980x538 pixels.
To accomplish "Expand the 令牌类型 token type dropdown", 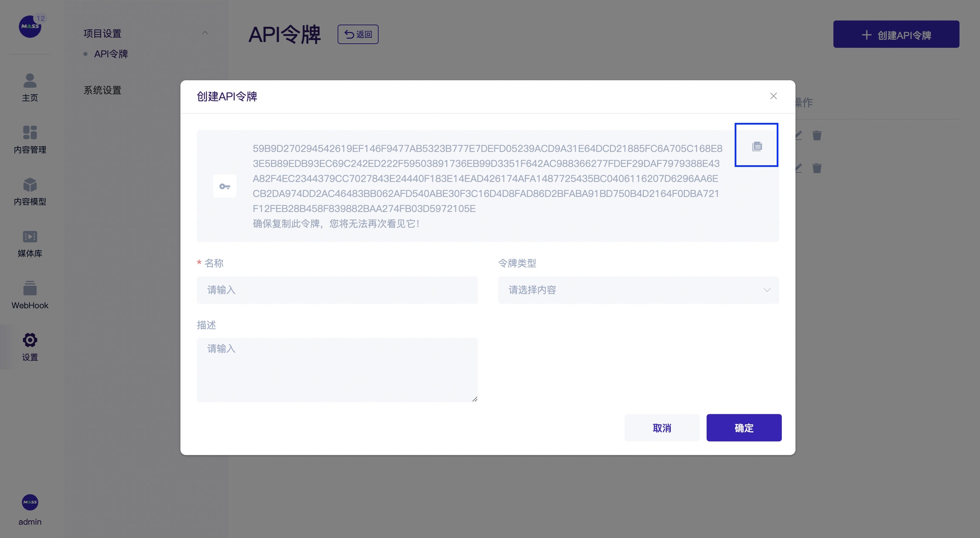I will tap(638, 290).
